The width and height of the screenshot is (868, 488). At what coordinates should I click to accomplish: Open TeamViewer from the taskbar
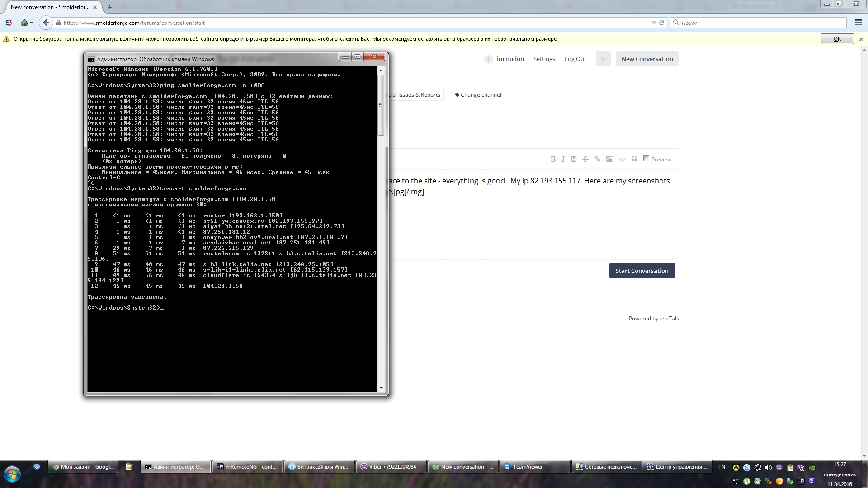pos(527,467)
